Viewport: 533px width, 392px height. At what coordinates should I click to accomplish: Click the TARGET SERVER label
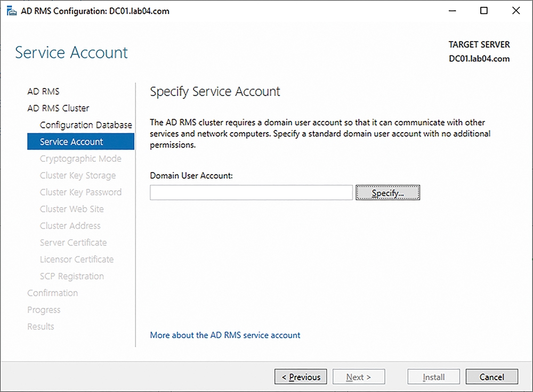click(479, 45)
